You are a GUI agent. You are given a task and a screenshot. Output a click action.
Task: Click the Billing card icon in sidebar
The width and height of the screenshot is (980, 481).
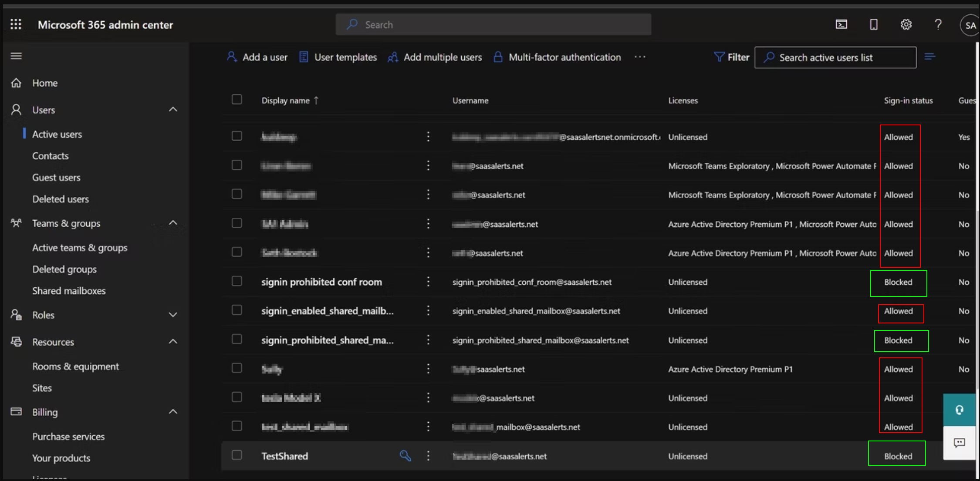click(16, 412)
